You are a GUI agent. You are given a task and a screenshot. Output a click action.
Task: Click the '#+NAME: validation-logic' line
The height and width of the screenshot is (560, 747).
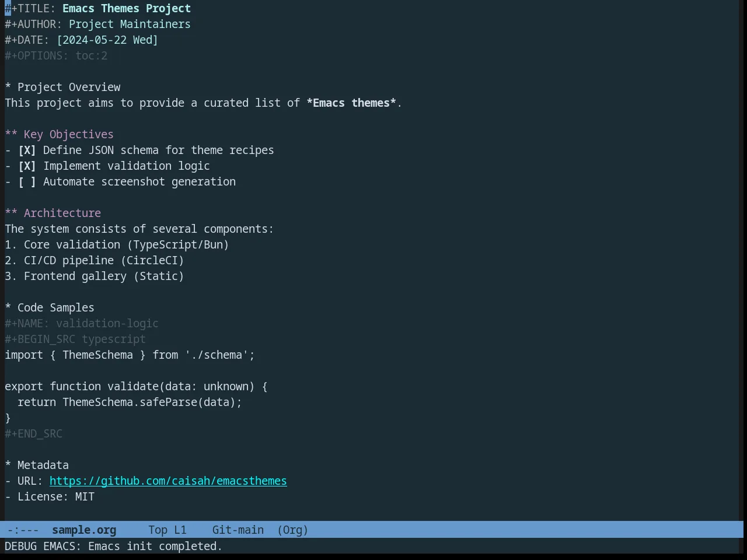pos(82,323)
